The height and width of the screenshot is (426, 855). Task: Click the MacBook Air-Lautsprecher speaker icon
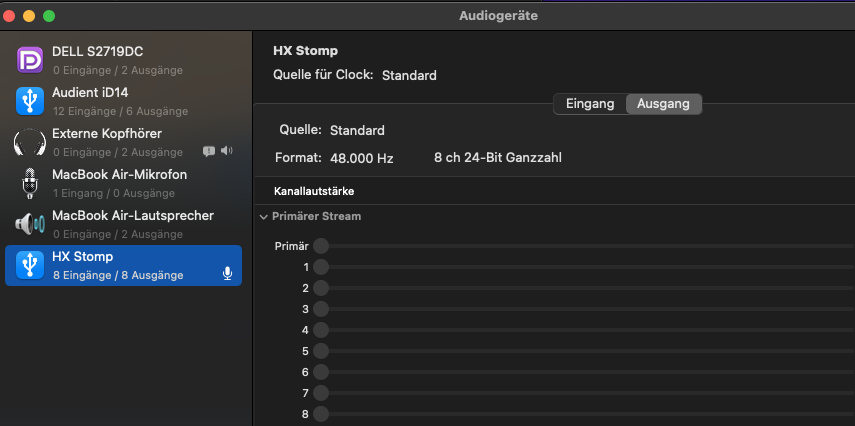(x=30, y=224)
